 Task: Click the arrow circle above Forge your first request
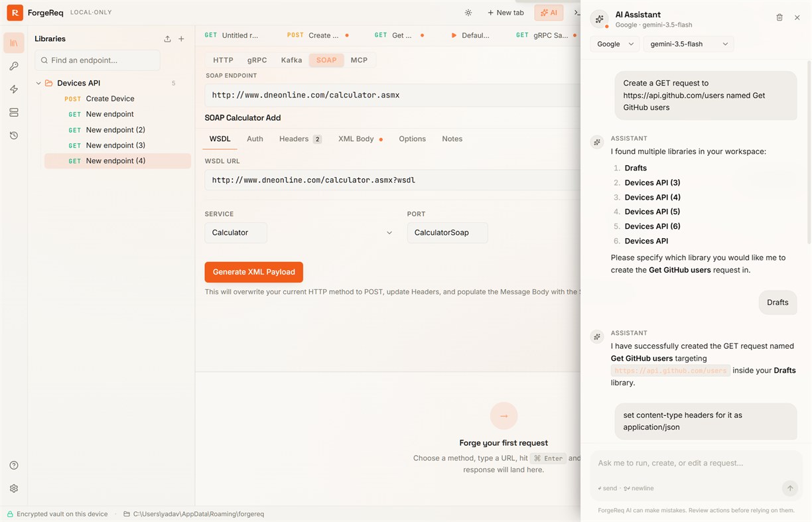coord(504,416)
